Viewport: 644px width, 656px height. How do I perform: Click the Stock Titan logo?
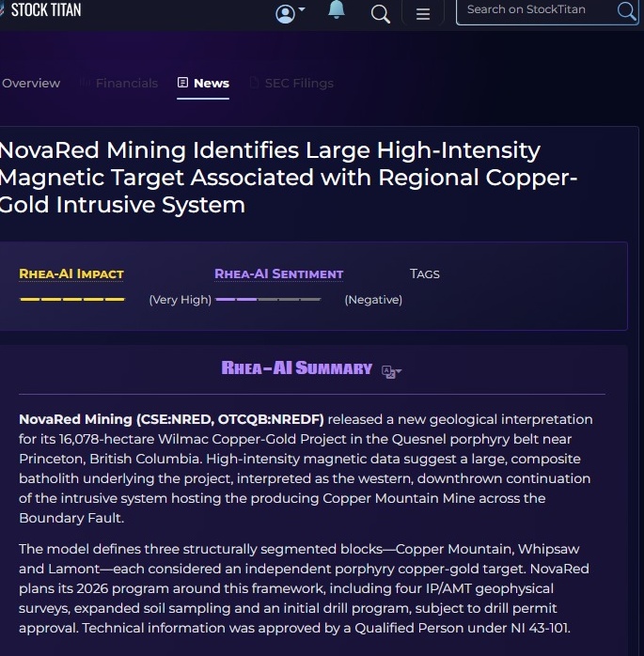click(42, 9)
